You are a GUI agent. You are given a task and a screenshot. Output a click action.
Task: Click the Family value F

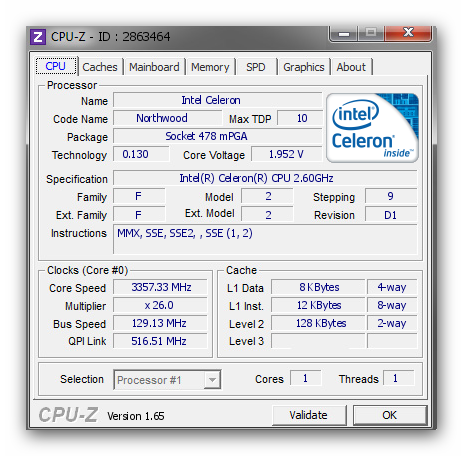pos(139,196)
